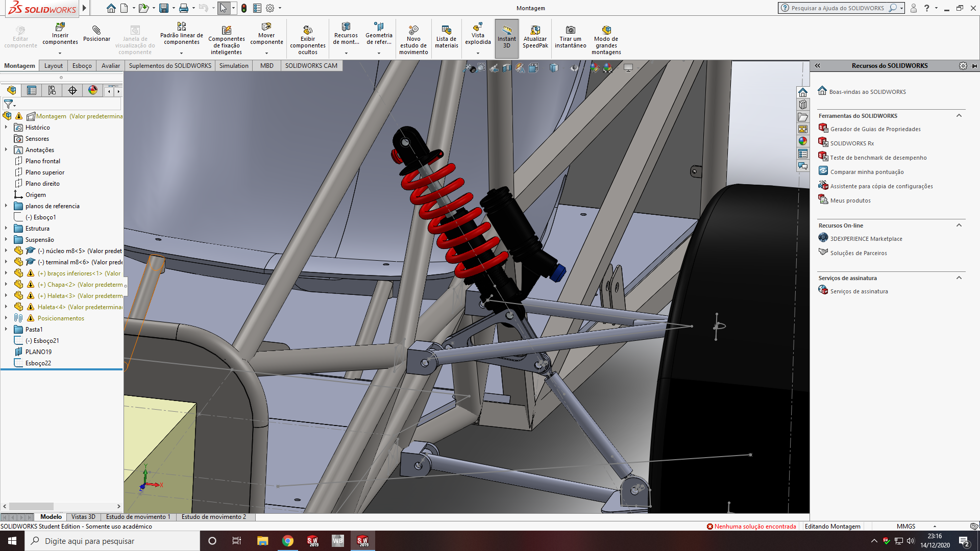Open 3DEXPERIENCE Marketplace link
The height and width of the screenshot is (551, 980).
click(x=866, y=239)
